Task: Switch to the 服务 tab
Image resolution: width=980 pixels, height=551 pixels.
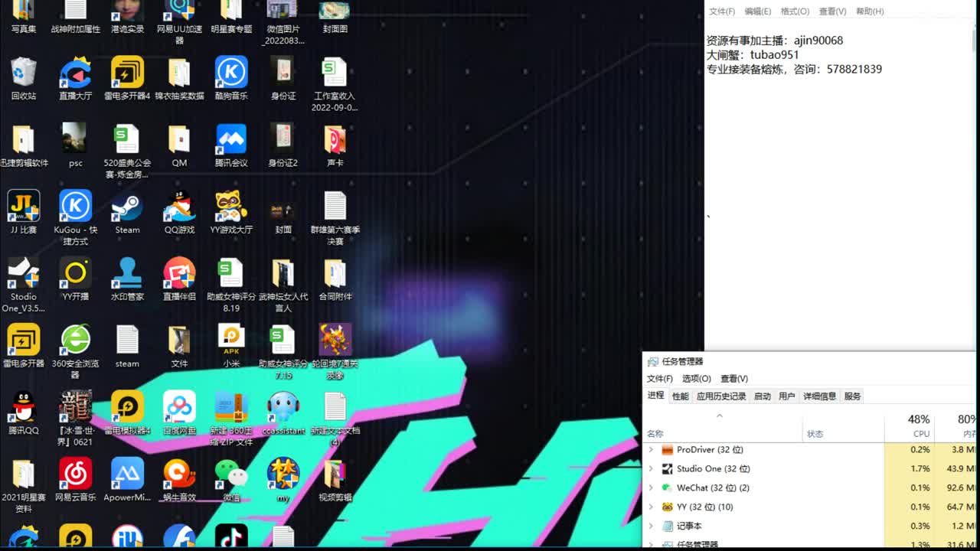Action: pyautogui.click(x=852, y=396)
